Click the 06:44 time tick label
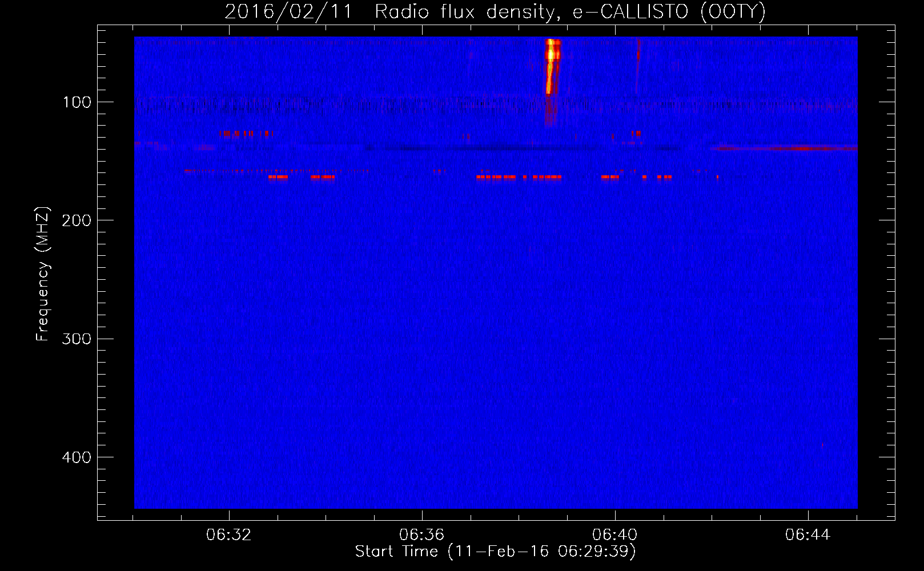The height and width of the screenshot is (571, 924). 808,535
